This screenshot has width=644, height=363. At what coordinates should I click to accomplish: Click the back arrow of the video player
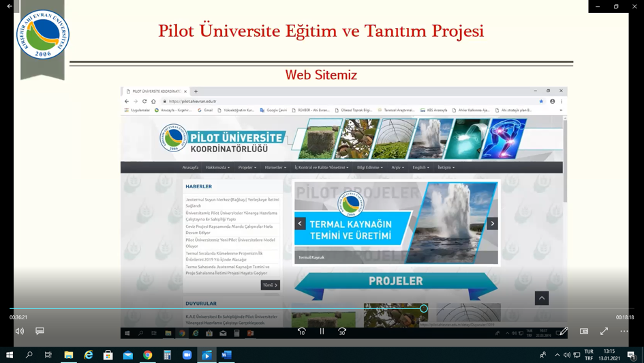pyautogui.click(x=10, y=6)
